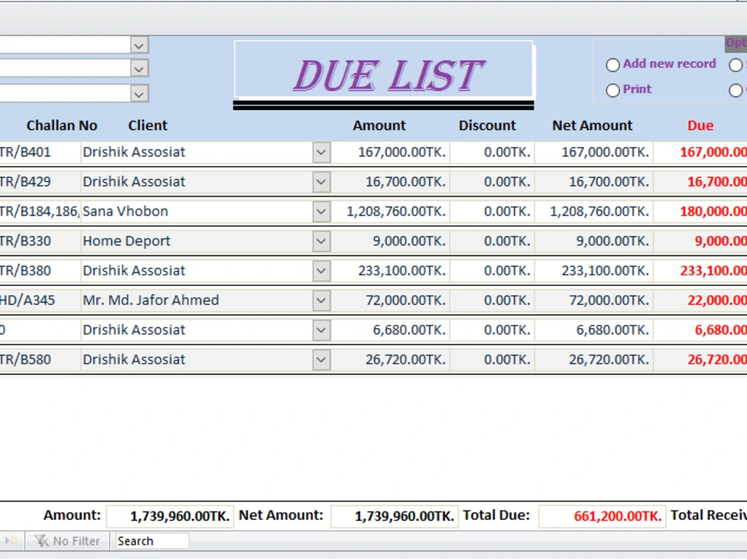Screen dimensions: 747x560
Task: Click Total Due field 661,200.00TK.
Action: (x=601, y=517)
